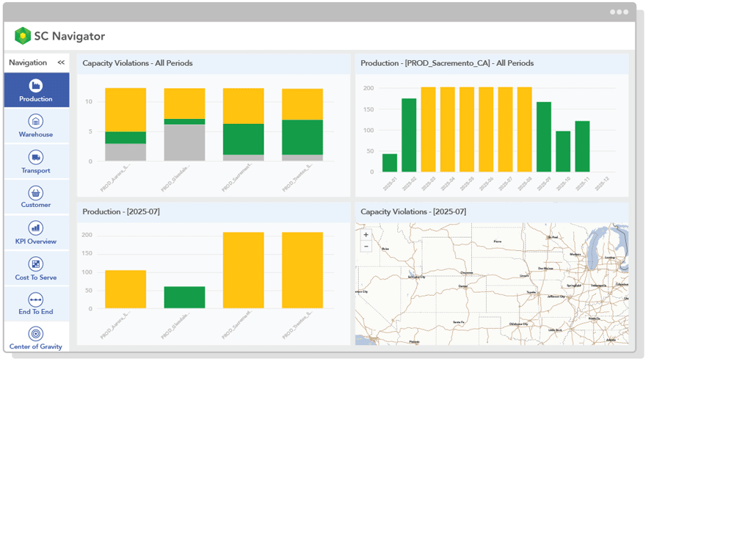
Task: Open the Center of Gravity target icon
Action: point(35,334)
